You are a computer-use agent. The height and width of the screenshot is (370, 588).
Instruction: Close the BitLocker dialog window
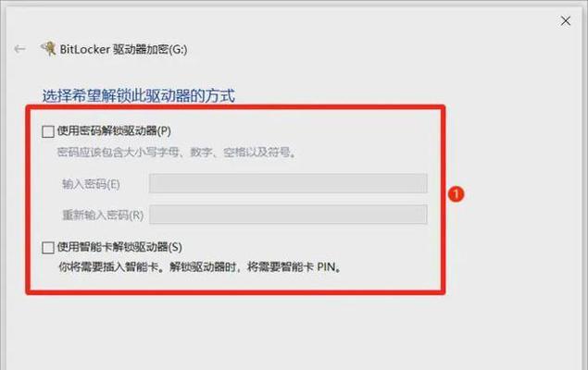566,21
